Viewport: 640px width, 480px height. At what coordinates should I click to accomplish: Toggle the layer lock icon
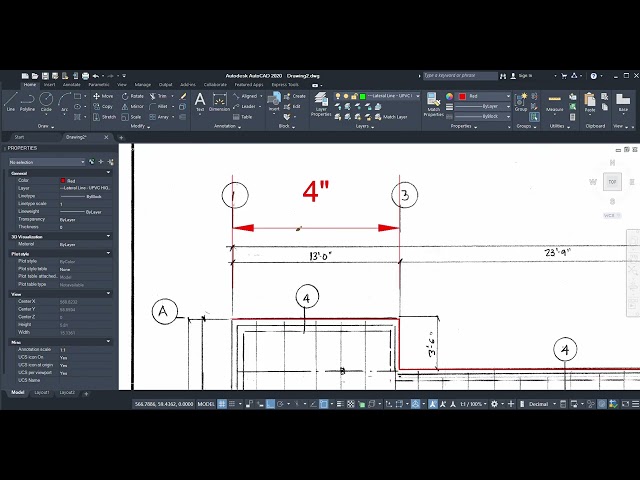[x=354, y=96]
